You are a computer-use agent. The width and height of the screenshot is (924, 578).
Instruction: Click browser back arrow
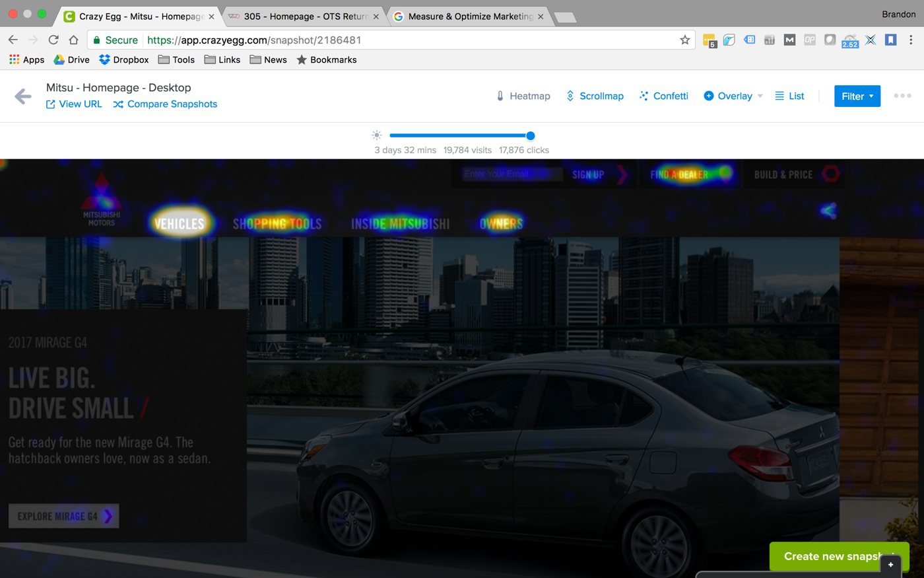(x=13, y=40)
